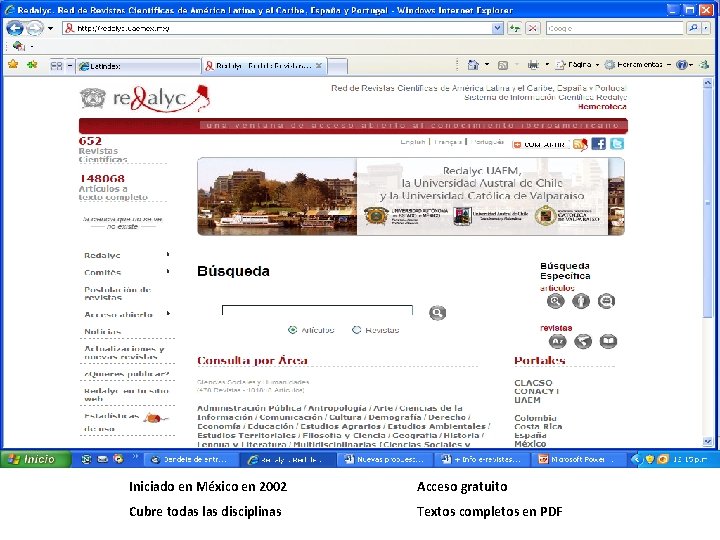Viewport: 720px width, 540px height.
Task: Open the Microsoft PowerPoint taskbar item
Action: [578, 459]
